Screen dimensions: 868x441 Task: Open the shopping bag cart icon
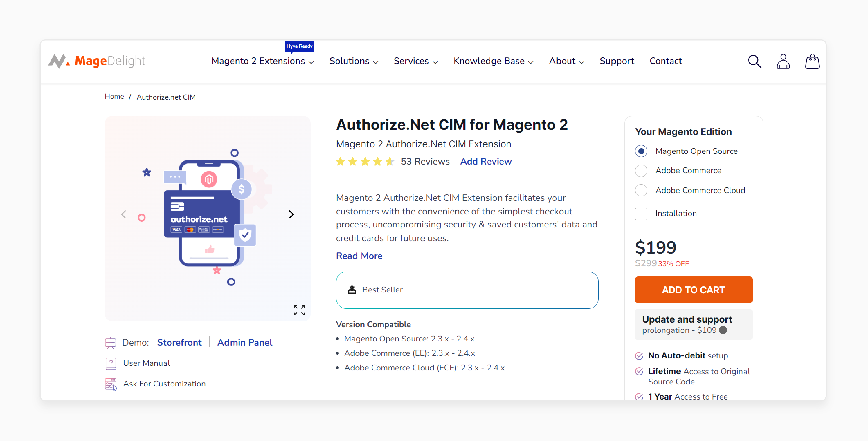click(812, 61)
